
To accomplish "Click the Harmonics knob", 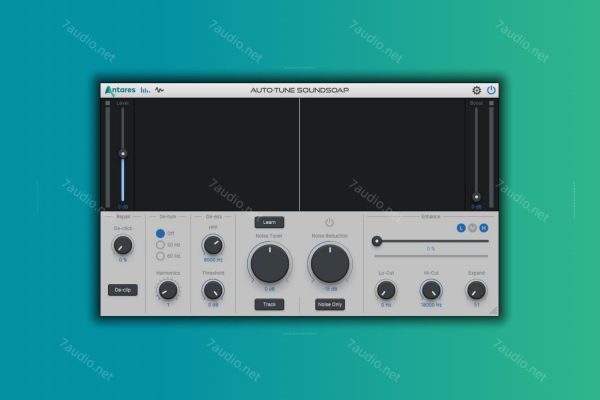I will tap(168, 290).
